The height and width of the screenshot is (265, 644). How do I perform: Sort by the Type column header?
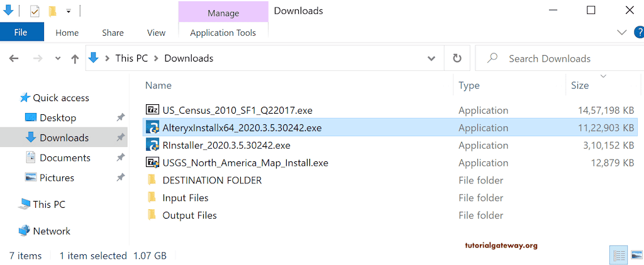[x=469, y=85]
